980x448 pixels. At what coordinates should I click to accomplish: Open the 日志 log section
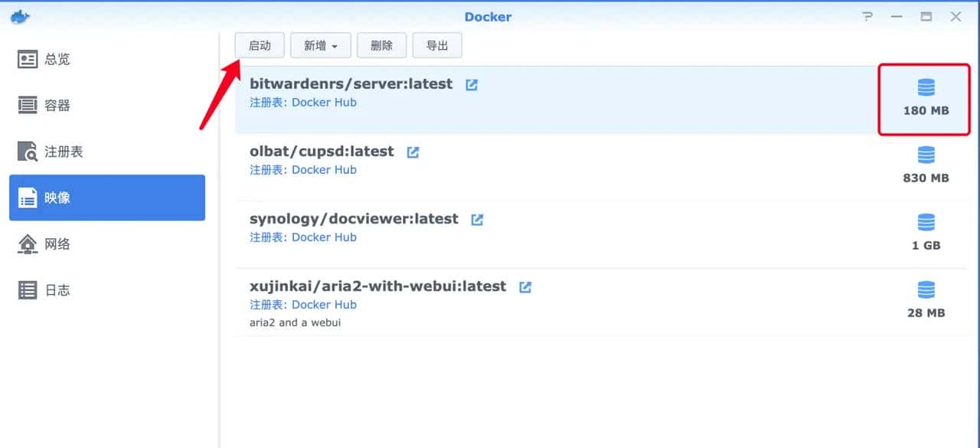107,290
